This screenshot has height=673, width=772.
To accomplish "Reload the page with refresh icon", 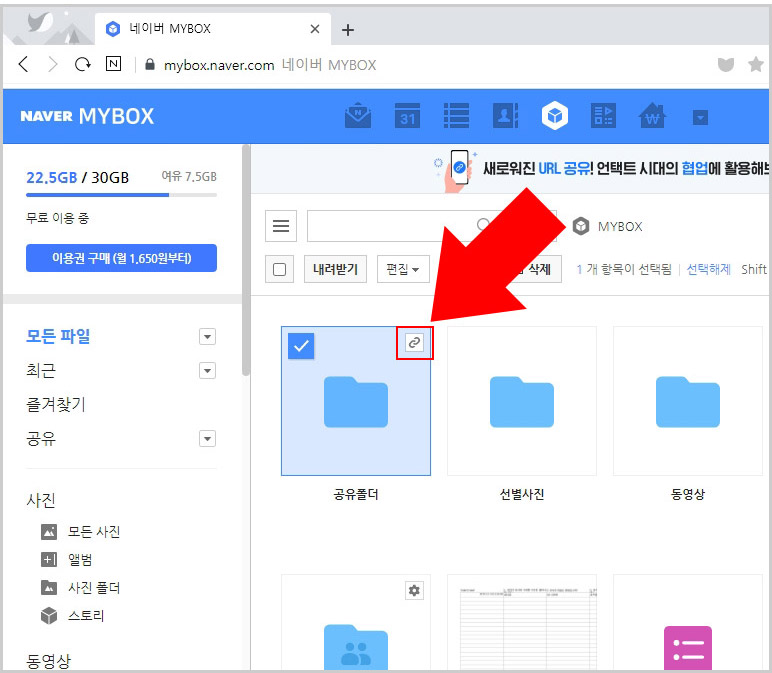I will click(x=82, y=64).
